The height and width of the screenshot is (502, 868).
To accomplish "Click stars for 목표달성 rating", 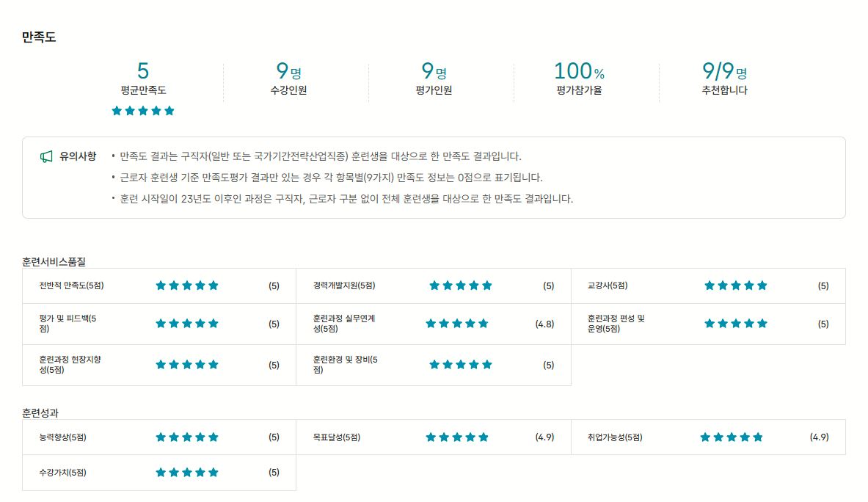I will click(457, 437).
